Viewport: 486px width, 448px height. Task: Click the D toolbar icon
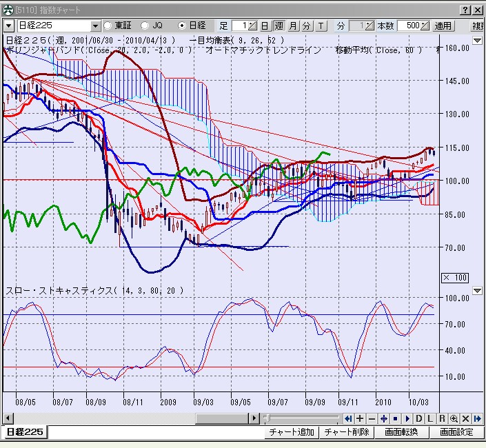(x=418, y=419)
